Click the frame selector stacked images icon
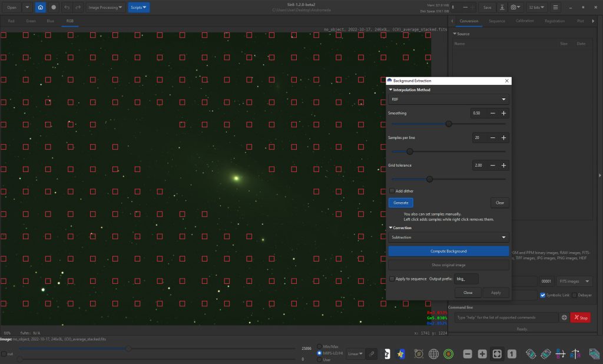 click(x=594, y=353)
